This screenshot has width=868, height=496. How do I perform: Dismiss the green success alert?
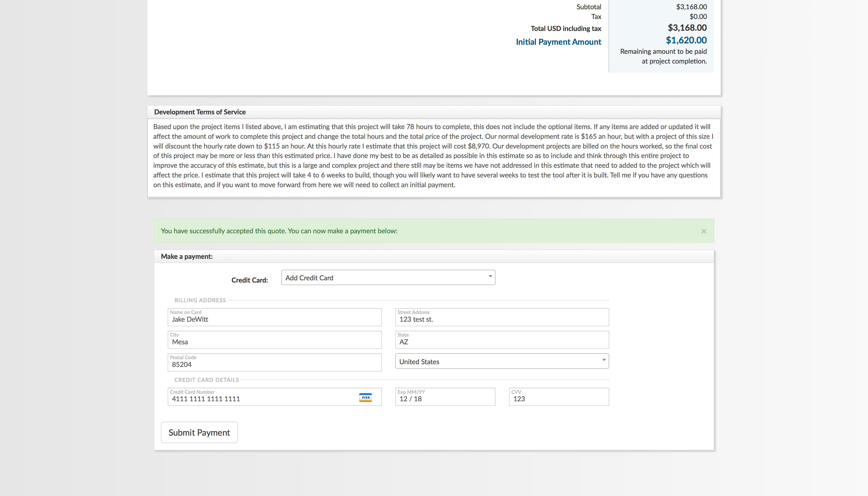703,231
